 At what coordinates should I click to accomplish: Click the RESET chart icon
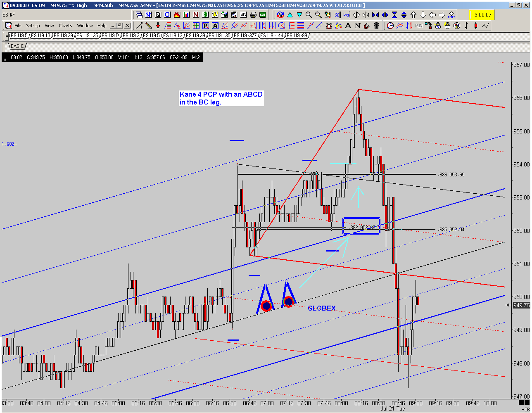coord(451,15)
